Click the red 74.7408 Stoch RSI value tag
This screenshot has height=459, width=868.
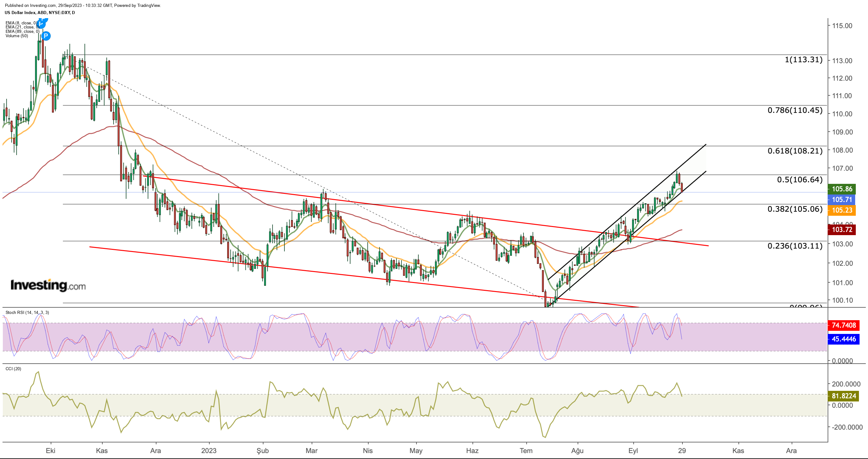tap(843, 325)
